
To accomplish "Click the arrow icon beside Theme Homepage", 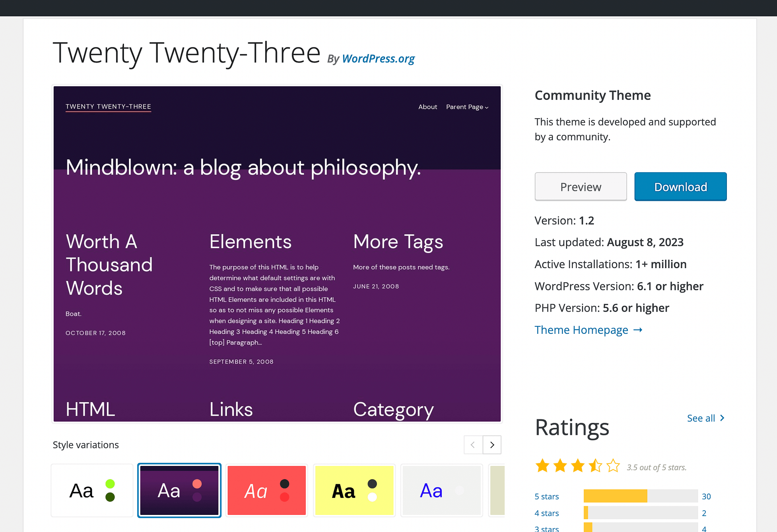I will (638, 330).
